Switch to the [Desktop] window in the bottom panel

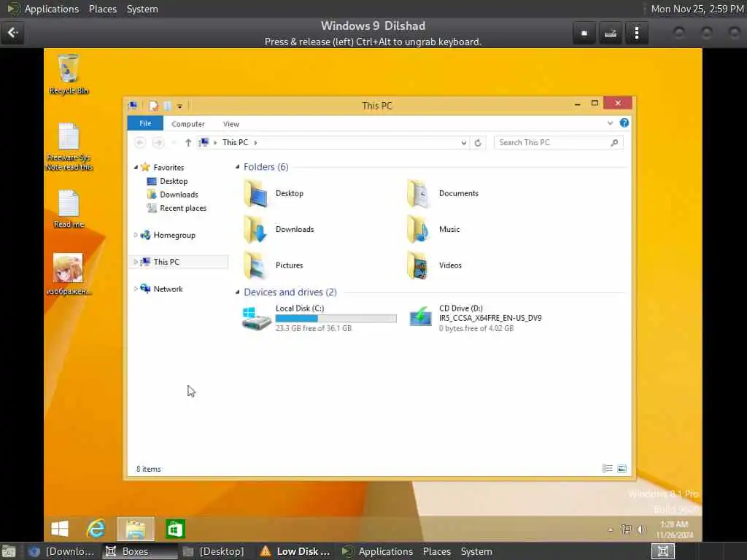214,551
